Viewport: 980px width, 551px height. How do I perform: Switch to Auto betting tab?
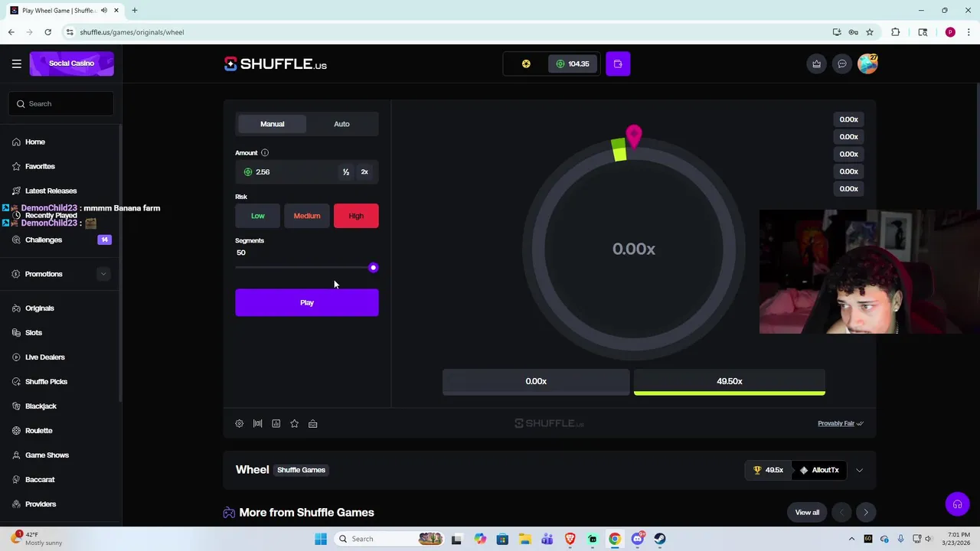(341, 124)
